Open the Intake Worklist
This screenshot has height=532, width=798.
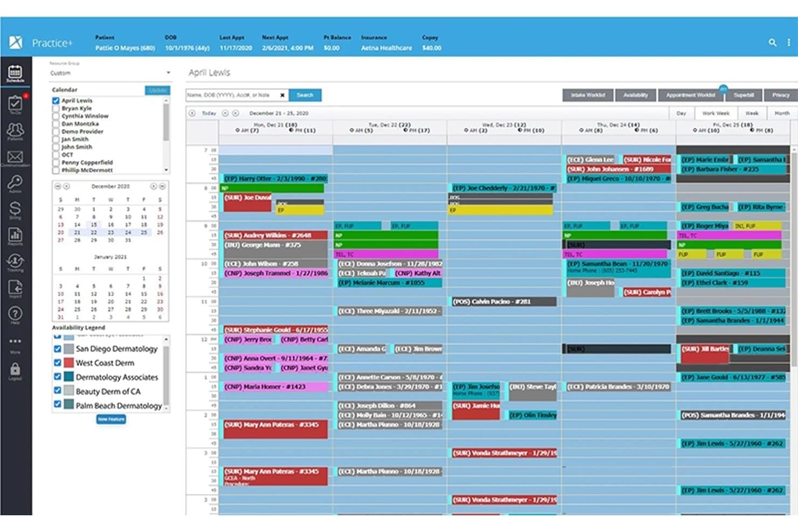point(588,95)
